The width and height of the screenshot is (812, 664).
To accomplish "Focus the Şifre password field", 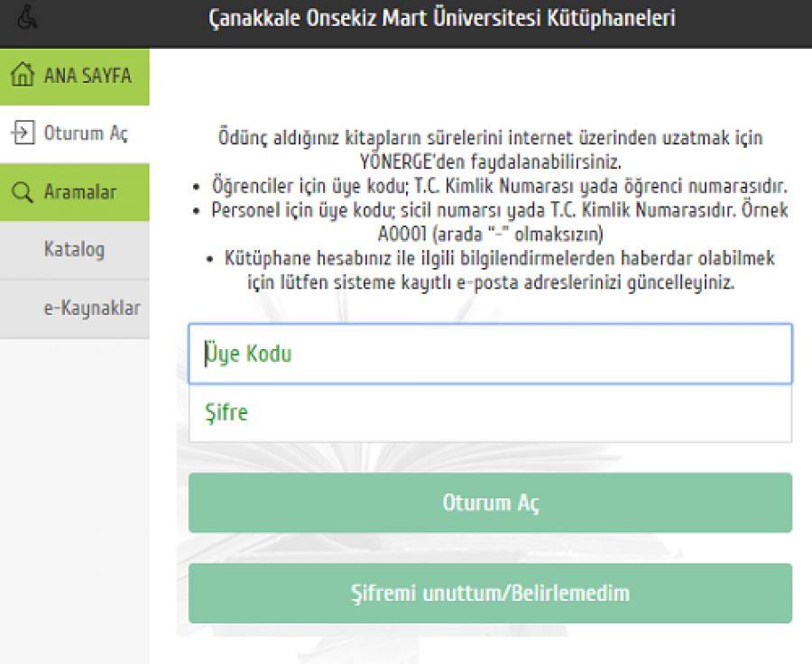I will coord(491,413).
